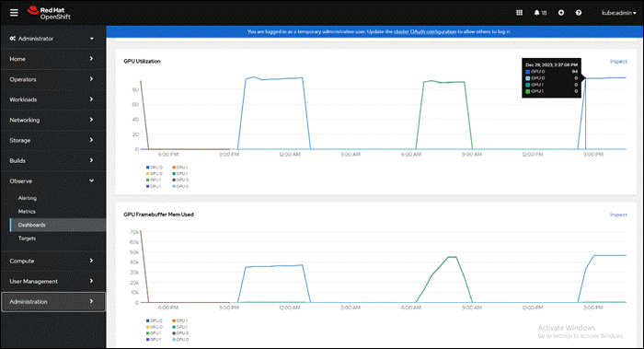Toggle black GPU 0 legend in Framebuffer chart
Screen dimensions: 644x349
[180, 333]
